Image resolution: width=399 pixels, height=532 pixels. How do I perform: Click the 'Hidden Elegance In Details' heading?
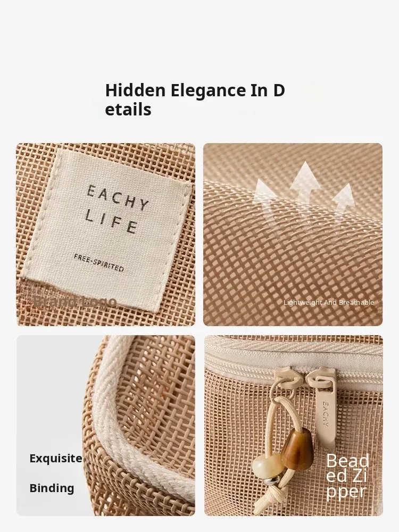195,100
